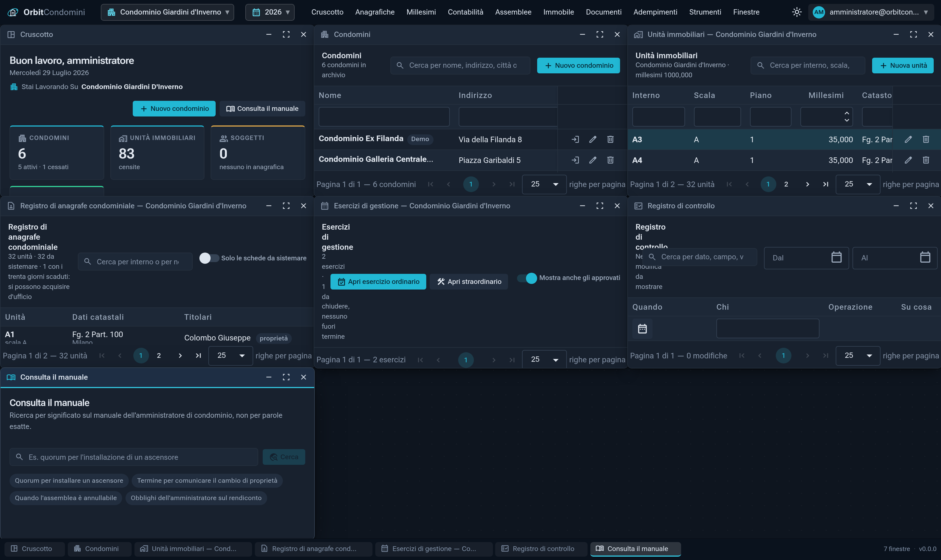
Task: Open the amministratore account menu
Action: pyautogui.click(x=871, y=12)
